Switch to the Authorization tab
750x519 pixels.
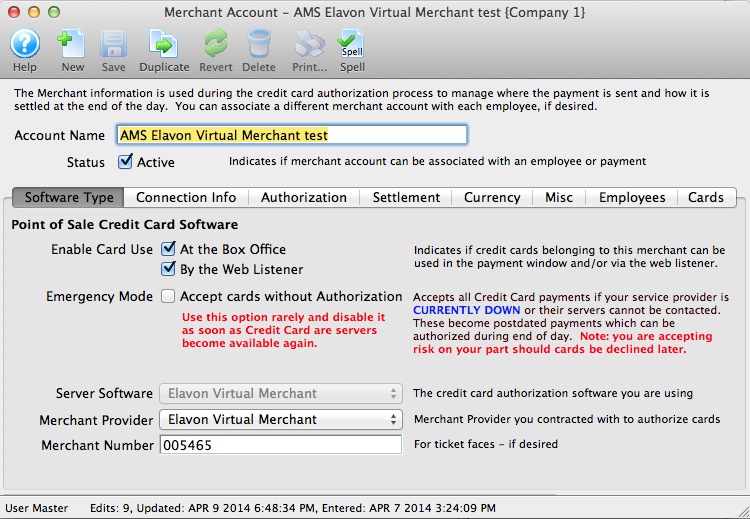click(304, 198)
